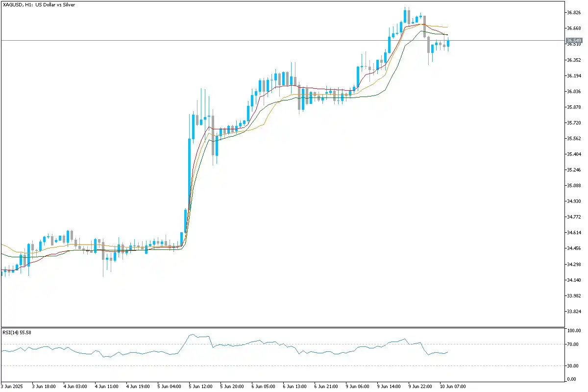Click the 33.982 price axis label
The height and width of the screenshot is (392, 588).
point(574,296)
